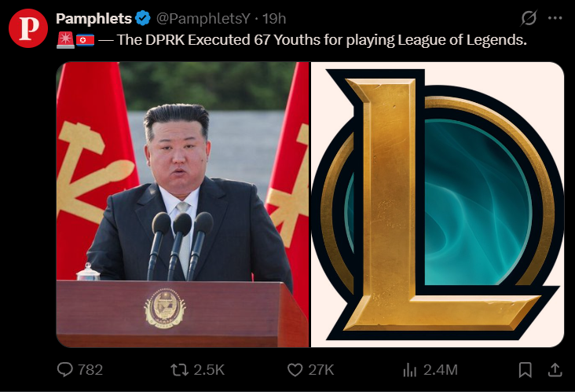
Task: Toggle like with the heart icon
Action: [295, 370]
